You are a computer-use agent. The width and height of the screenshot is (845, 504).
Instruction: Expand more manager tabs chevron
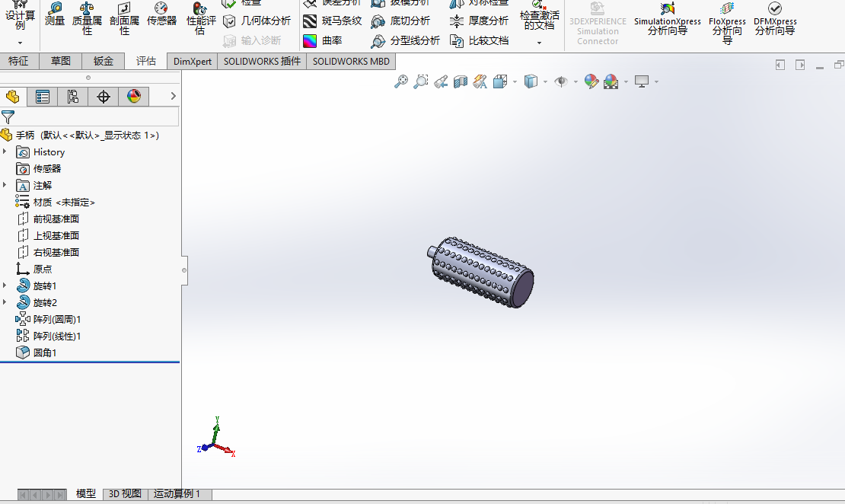(173, 96)
